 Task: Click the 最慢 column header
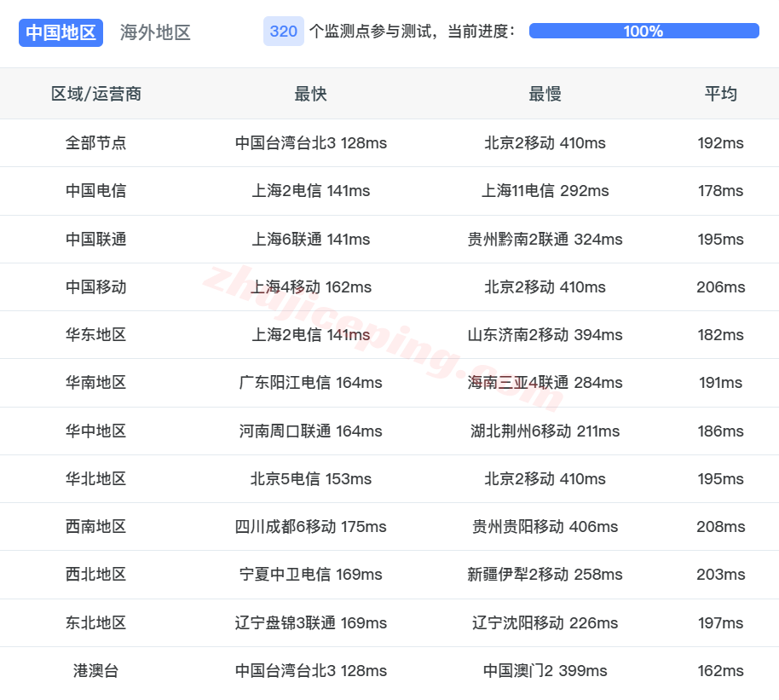[x=545, y=94]
